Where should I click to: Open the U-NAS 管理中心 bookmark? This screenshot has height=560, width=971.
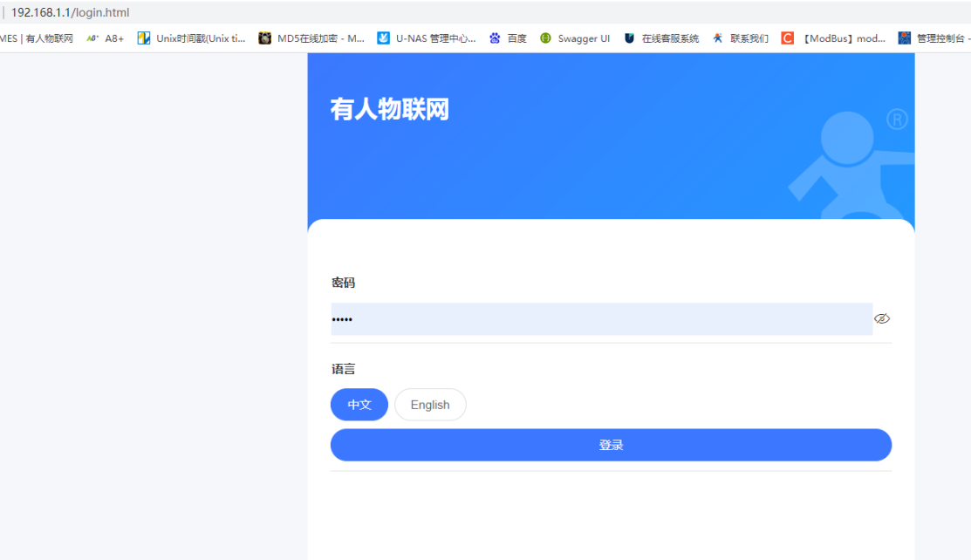click(x=427, y=38)
